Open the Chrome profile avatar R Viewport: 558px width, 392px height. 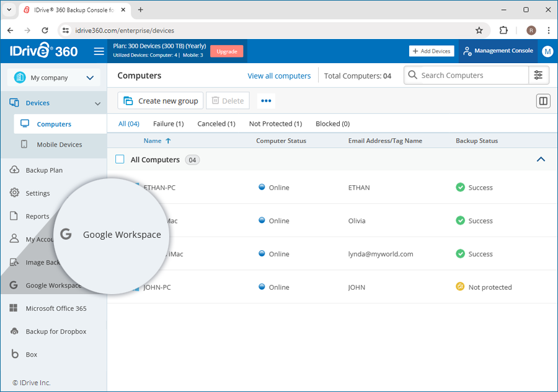coord(531,30)
